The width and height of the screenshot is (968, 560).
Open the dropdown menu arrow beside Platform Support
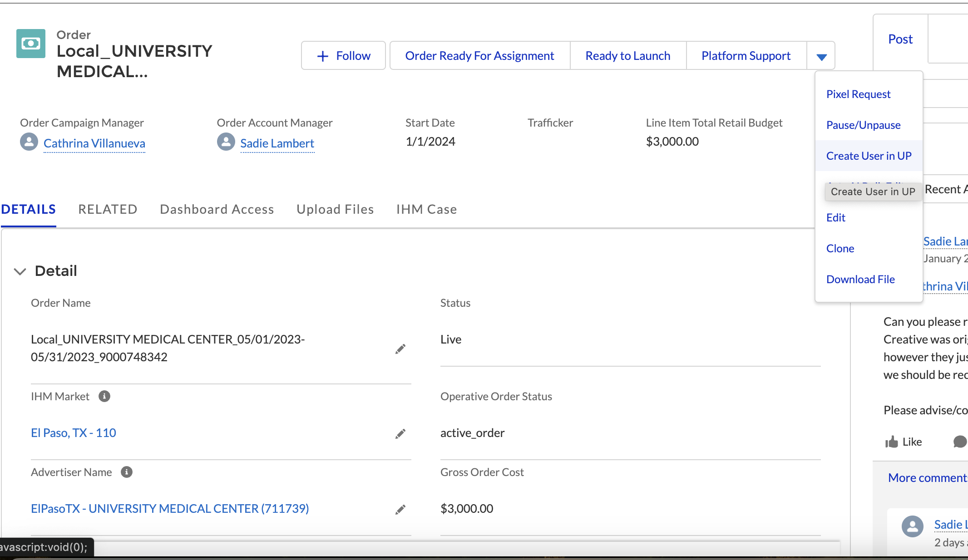822,54
